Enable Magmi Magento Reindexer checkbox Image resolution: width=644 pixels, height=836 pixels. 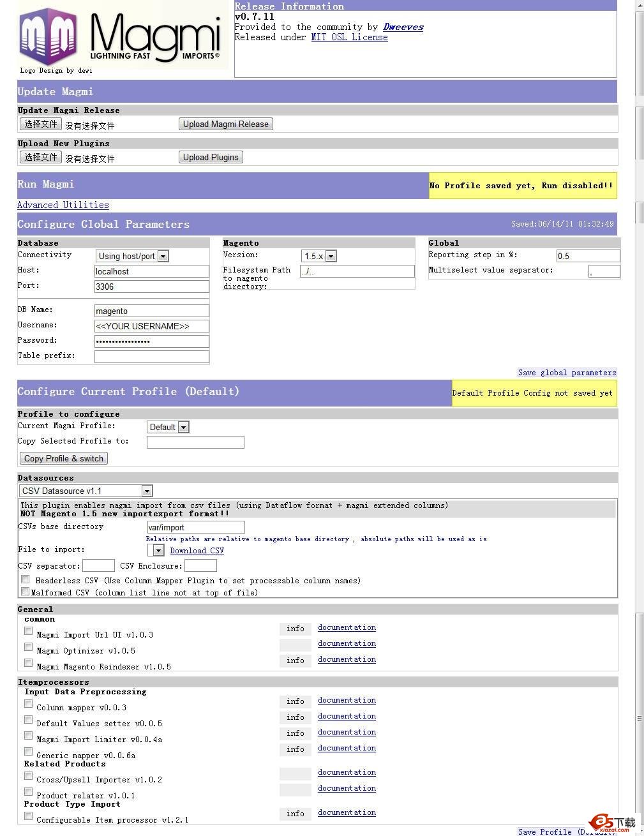pyautogui.click(x=28, y=663)
